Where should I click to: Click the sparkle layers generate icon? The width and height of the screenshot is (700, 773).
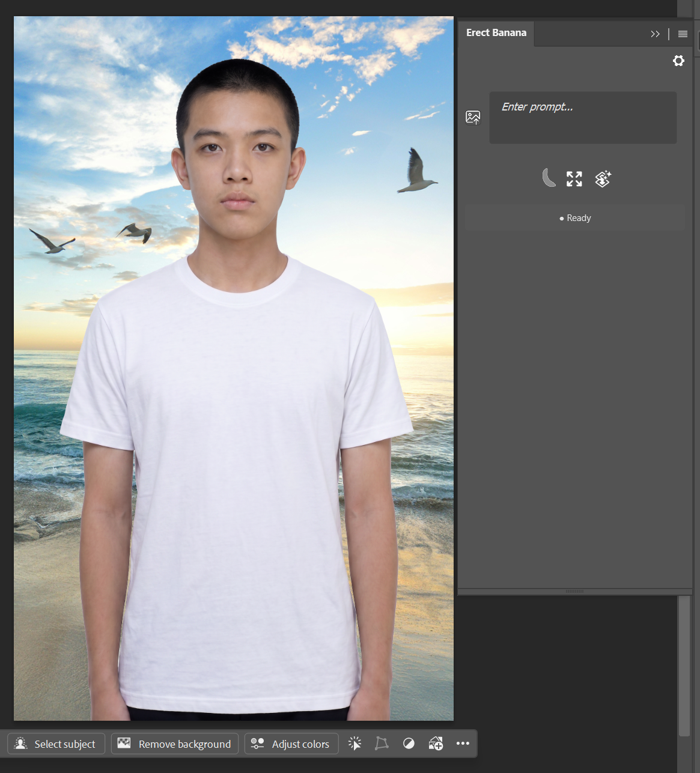tap(603, 179)
